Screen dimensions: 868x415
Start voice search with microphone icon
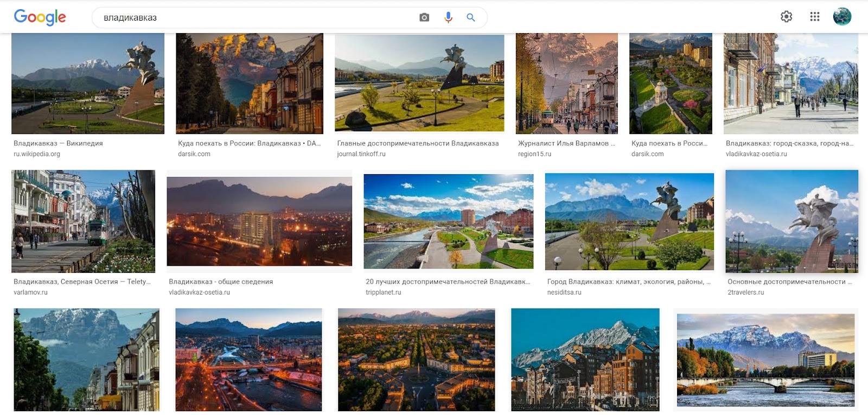(x=448, y=17)
